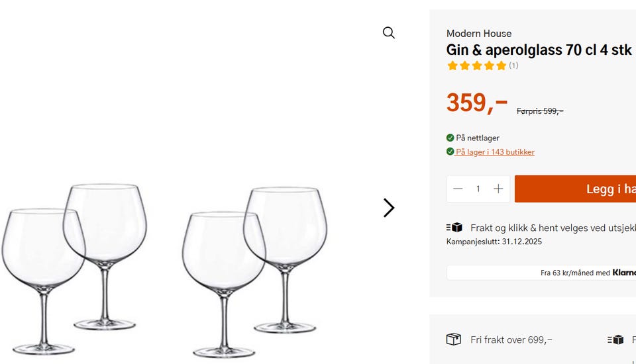Add item to cart with Legg i button
This screenshot has height=364, width=636.
click(x=575, y=189)
